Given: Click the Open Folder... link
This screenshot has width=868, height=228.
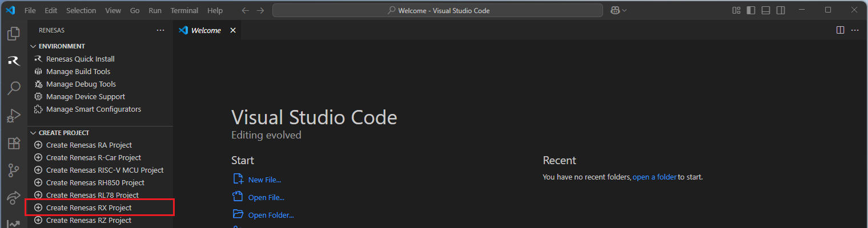Looking at the screenshot, I should (271, 215).
